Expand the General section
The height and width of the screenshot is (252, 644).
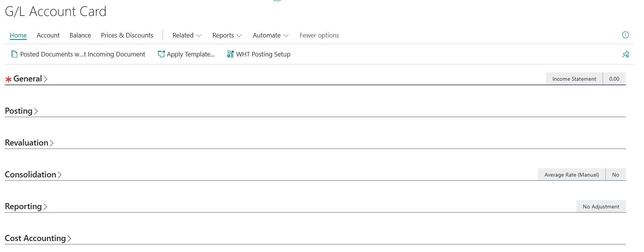(x=28, y=79)
